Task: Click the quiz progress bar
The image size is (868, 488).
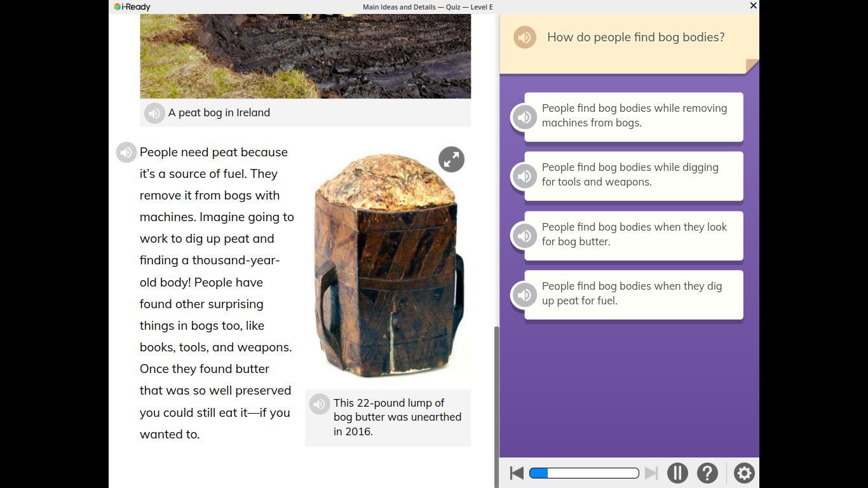Action: 584,473
